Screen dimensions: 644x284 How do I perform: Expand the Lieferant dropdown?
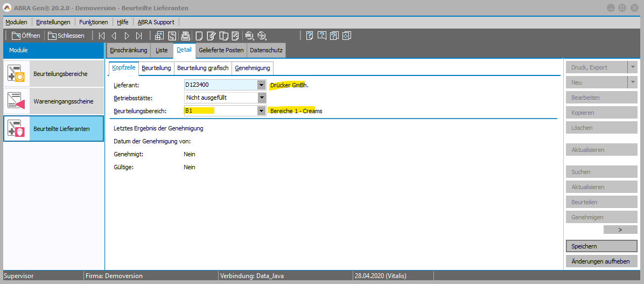pyautogui.click(x=262, y=85)
